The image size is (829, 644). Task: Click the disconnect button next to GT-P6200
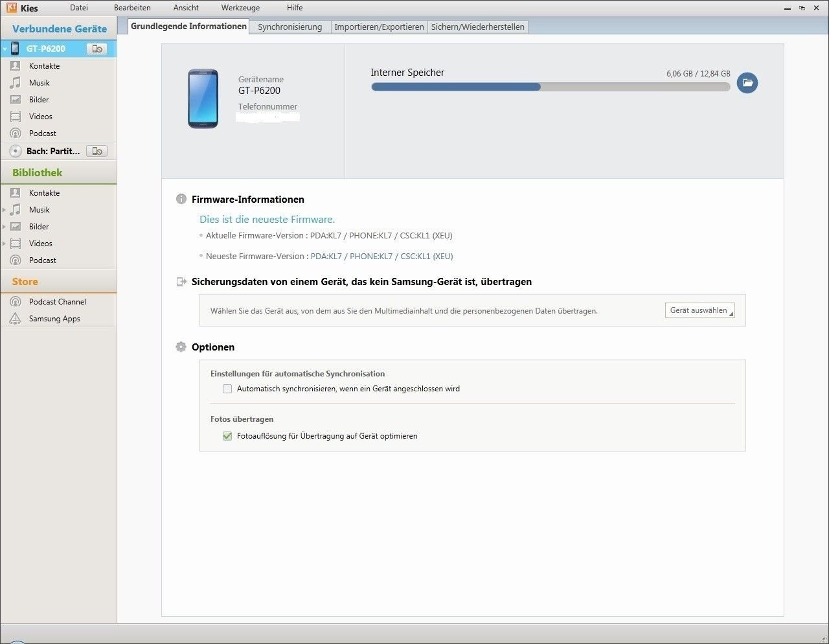[x=97, y=49]
